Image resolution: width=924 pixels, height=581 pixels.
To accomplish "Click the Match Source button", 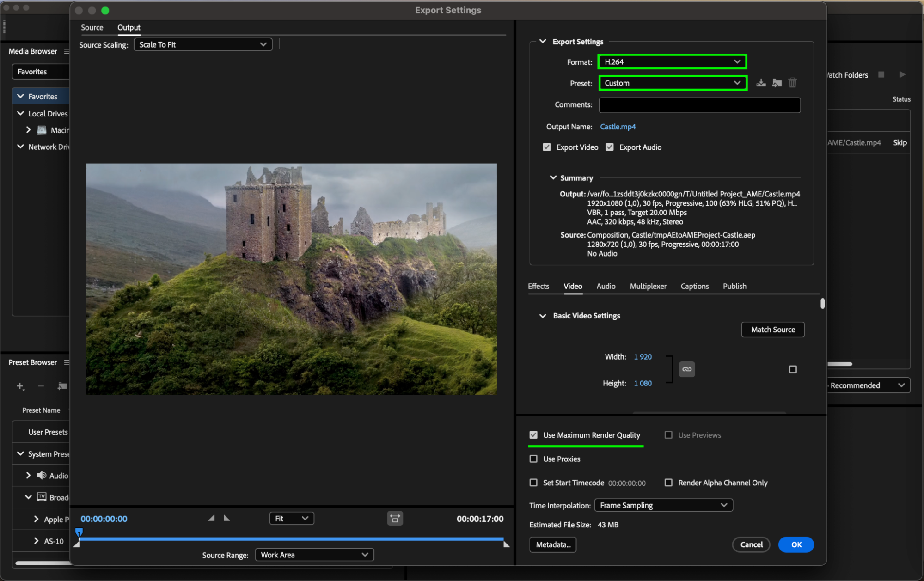I will pos(772,330).
